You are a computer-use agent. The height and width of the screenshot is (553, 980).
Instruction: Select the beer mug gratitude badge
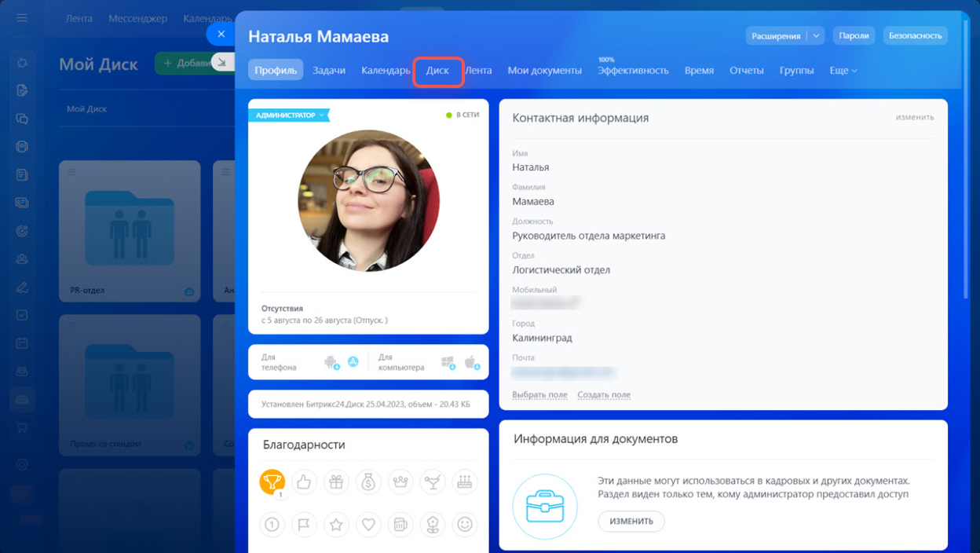(x=400, y=524)
